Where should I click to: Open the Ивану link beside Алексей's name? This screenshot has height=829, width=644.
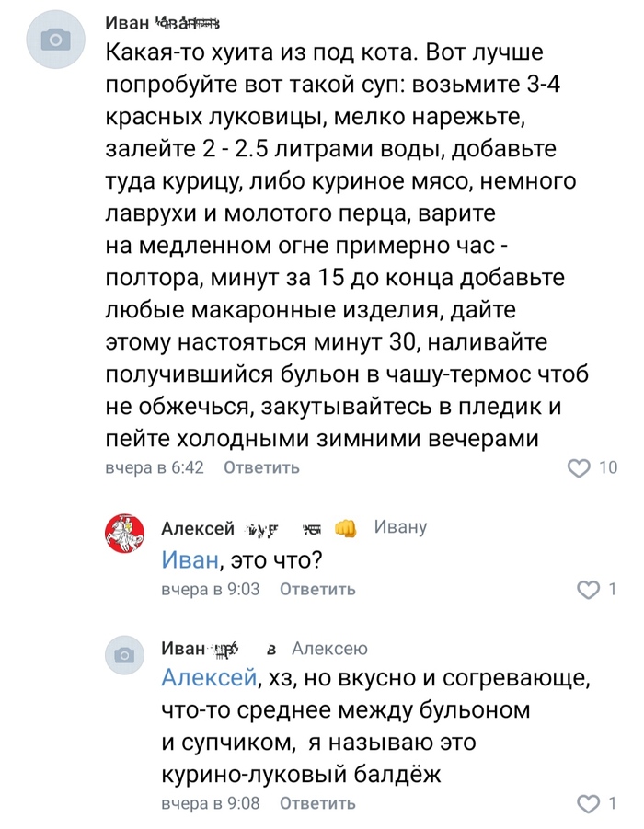402,525
